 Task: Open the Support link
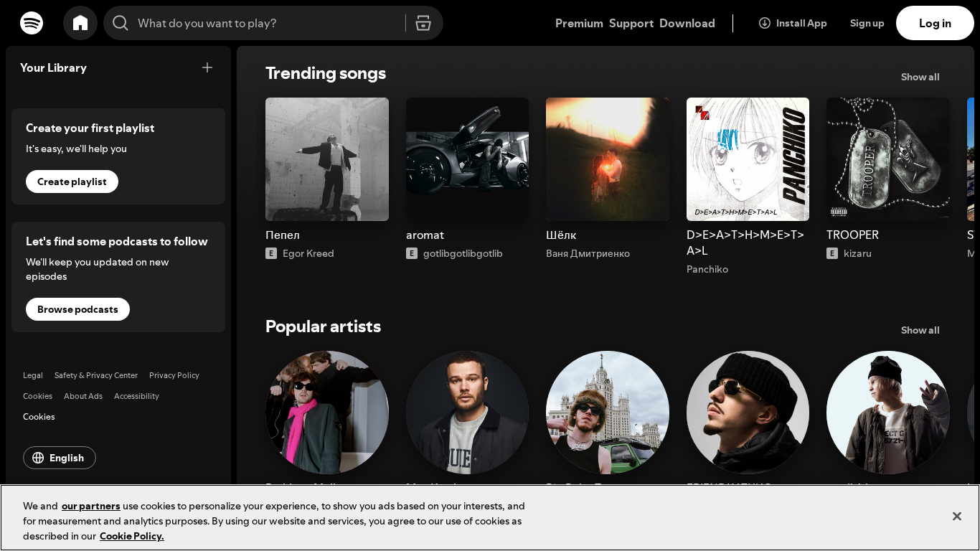click(631, 23)
